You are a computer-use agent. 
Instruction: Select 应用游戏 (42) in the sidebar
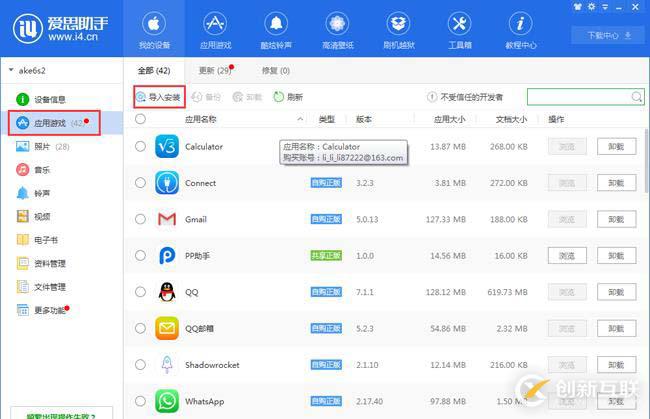click(54, 123)
